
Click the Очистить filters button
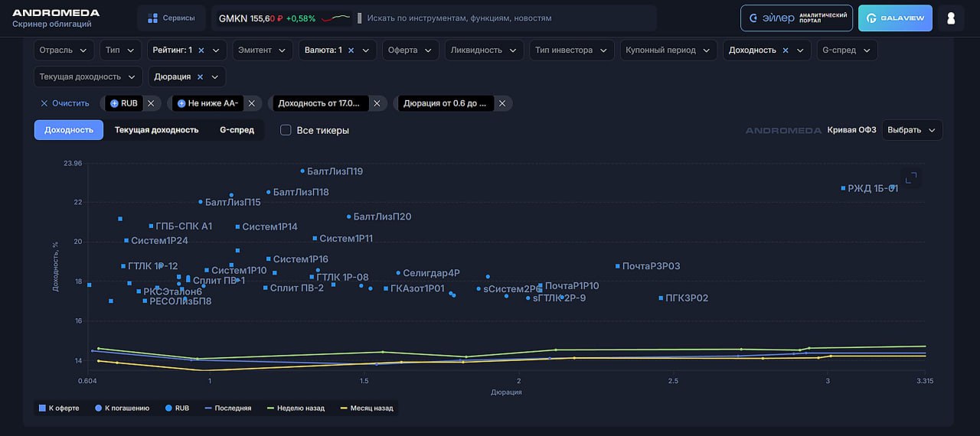tap(65, 103)
